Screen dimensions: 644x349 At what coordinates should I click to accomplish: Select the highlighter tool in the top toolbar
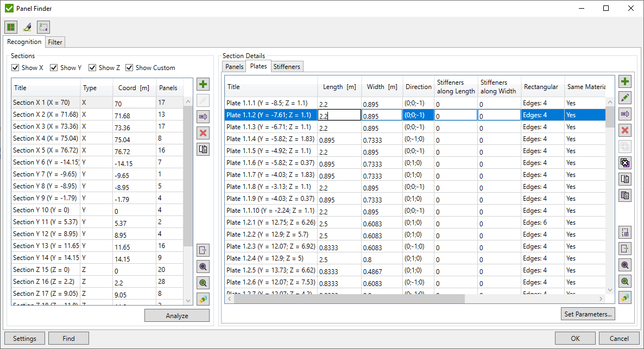(x=27, y=27)
